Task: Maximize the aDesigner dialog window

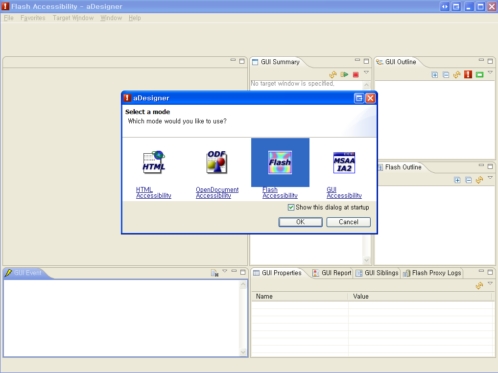Action: tap(359, 98)
